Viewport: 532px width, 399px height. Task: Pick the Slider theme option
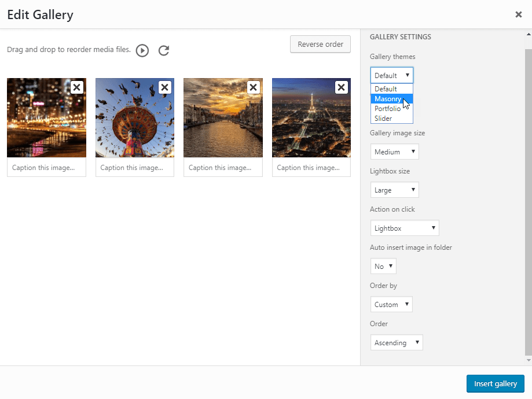(x=383, y=119)
